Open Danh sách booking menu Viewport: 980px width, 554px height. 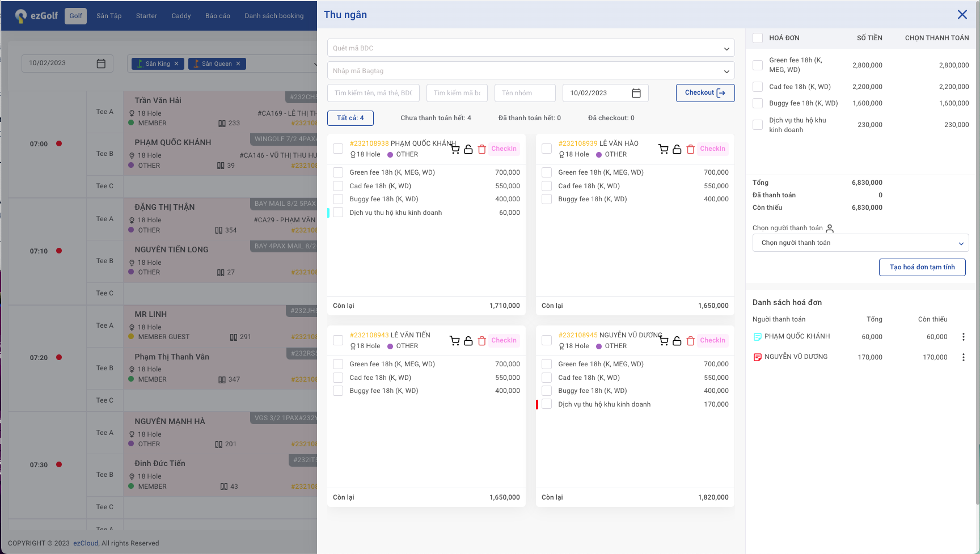pos(274,16)
